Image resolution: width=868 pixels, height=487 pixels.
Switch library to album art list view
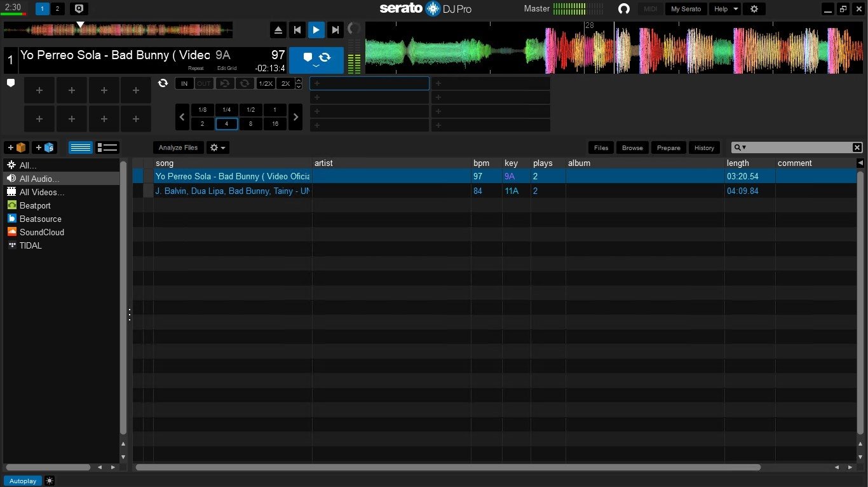107,147
